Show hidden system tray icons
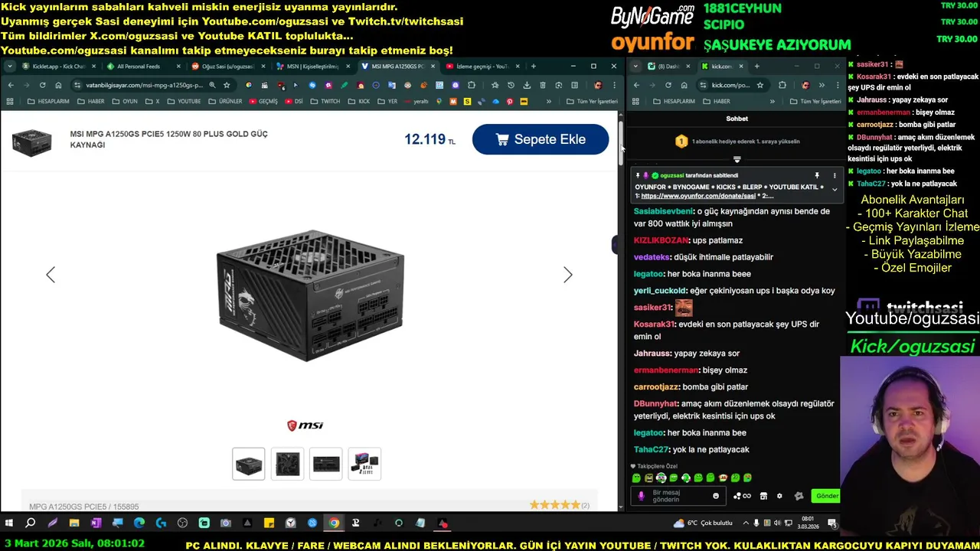 745,523
